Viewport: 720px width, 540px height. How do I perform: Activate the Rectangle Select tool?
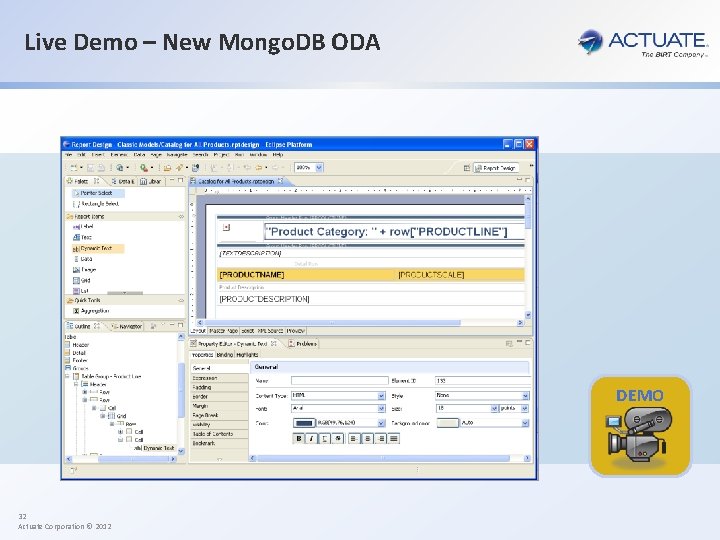pos(96,204)
